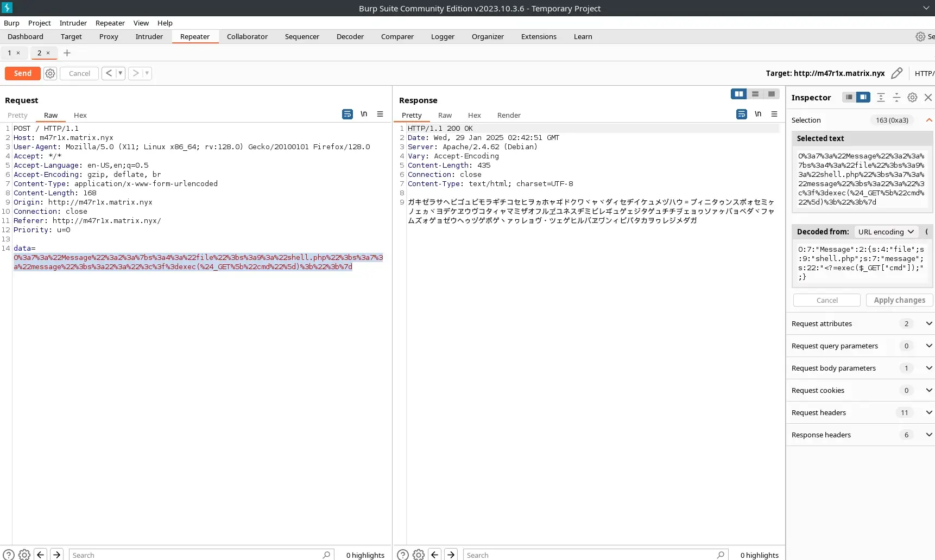Edit target with the pencil icon
The image size is (935, 560).
point(897,73)
